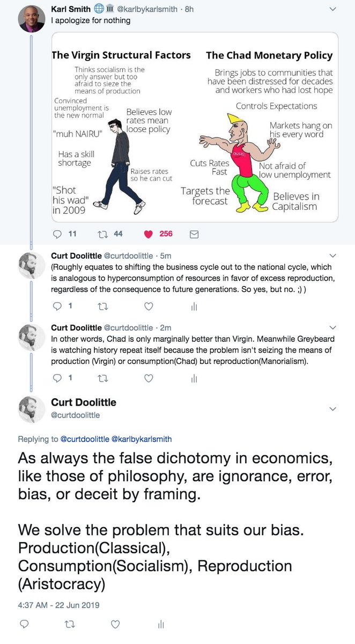Reply to Curt's 5m-old tweet
355x644 pixels.
[x=59, y=306]
